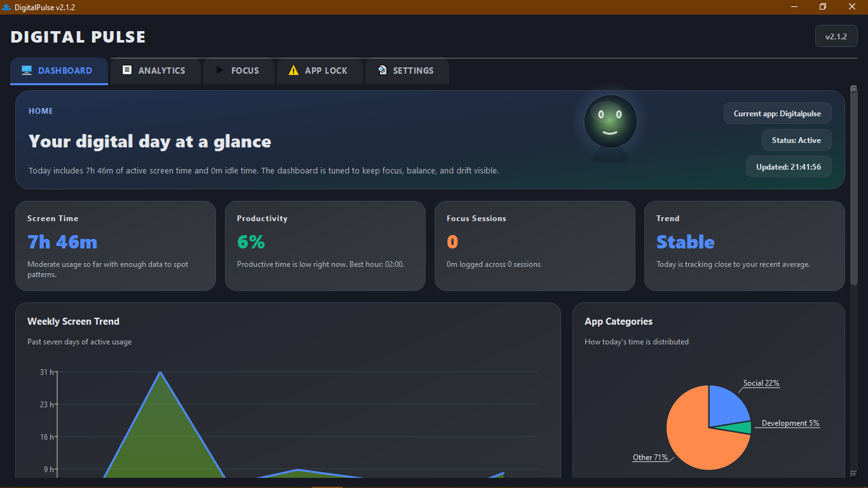Minimize the DigitalPulse window

(x=794, y=7)
